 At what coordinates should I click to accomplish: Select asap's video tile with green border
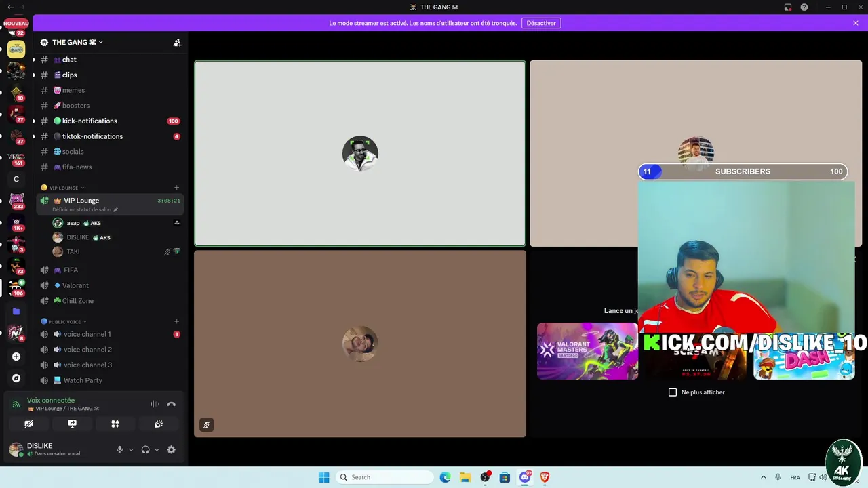point(360,153)
